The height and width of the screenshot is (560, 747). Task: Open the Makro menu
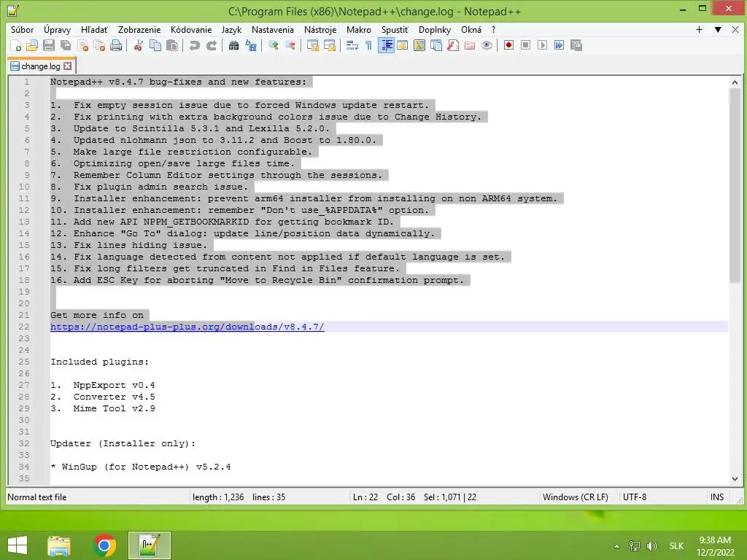coord(359,29)
